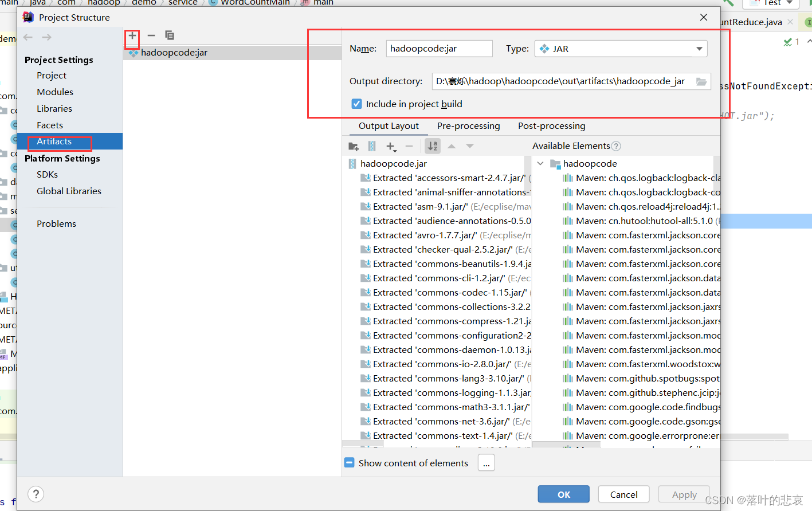Screen dimensions: 812x511
Task: Open Test run configuration dropdown in IDE
Action: click(771, 3)
